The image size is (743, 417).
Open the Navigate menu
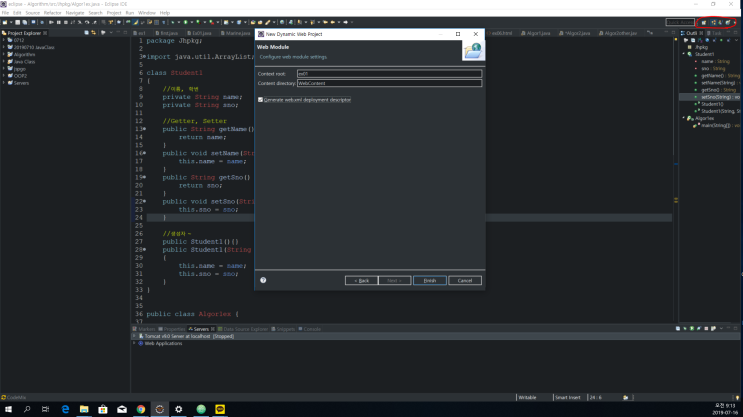(74, 13)
